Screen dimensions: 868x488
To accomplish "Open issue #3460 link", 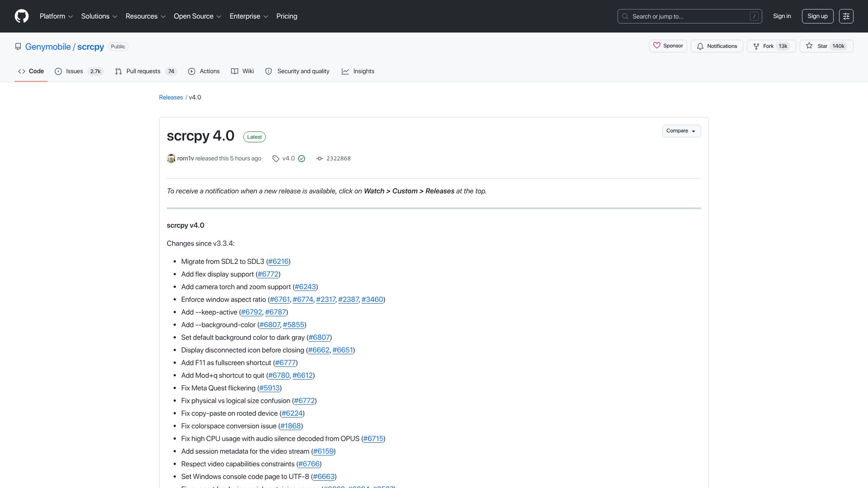I will [373, 300].
